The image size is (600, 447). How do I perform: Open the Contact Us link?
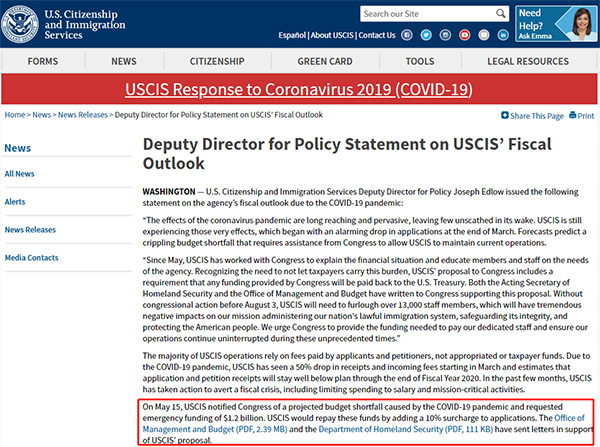point(377,35)
